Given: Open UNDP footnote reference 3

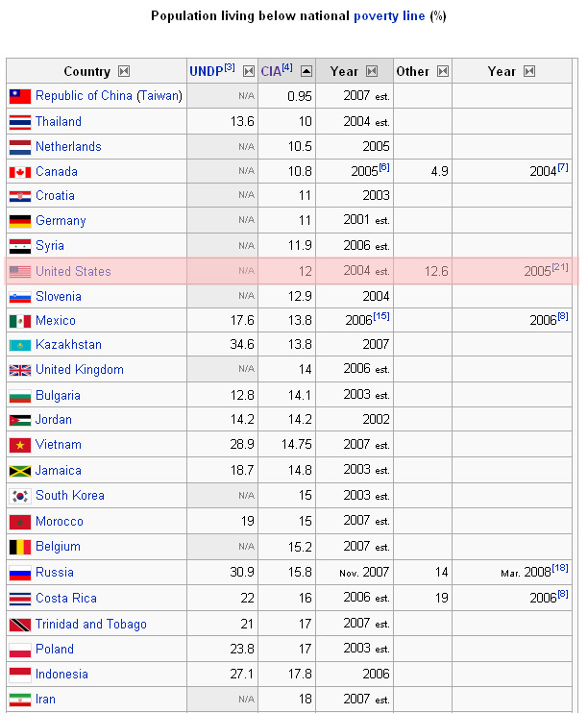Looking at the screenshot, I should tap(230, 68).
